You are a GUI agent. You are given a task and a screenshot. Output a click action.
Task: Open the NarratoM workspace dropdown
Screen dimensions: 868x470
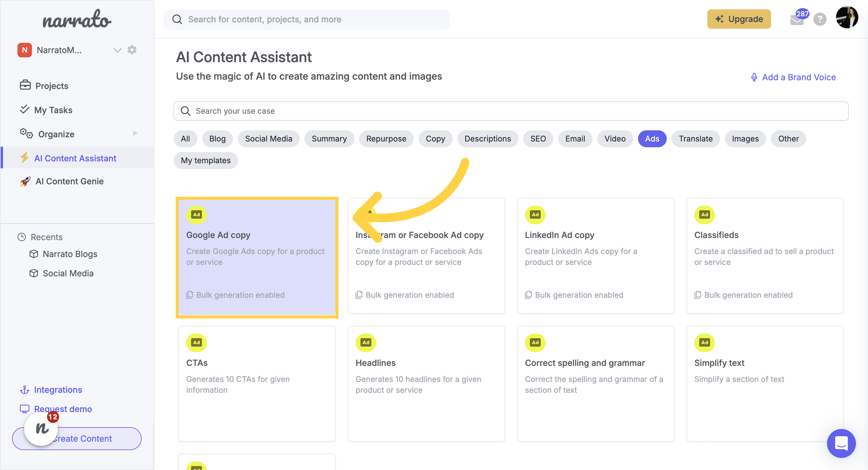pyautogui.click(x=116, y=49)
